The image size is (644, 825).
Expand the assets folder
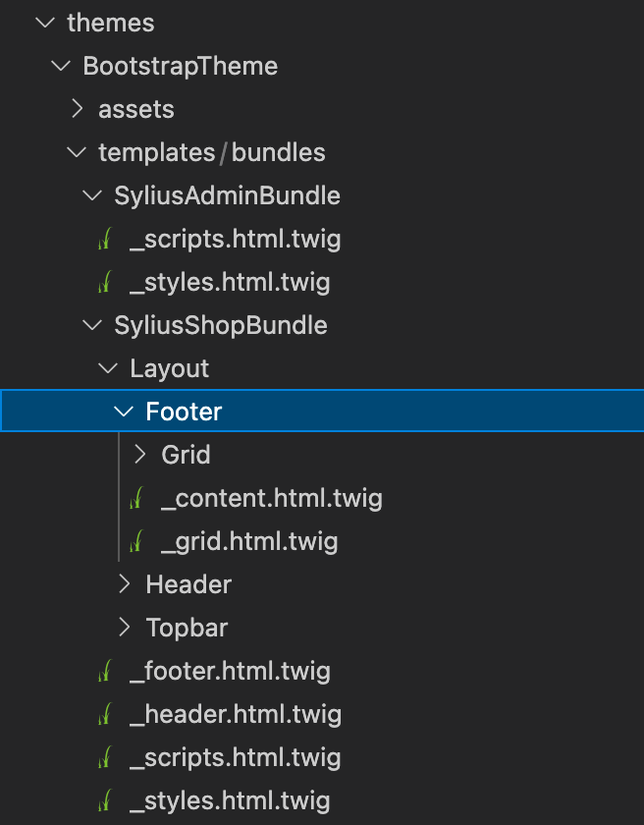77,108
